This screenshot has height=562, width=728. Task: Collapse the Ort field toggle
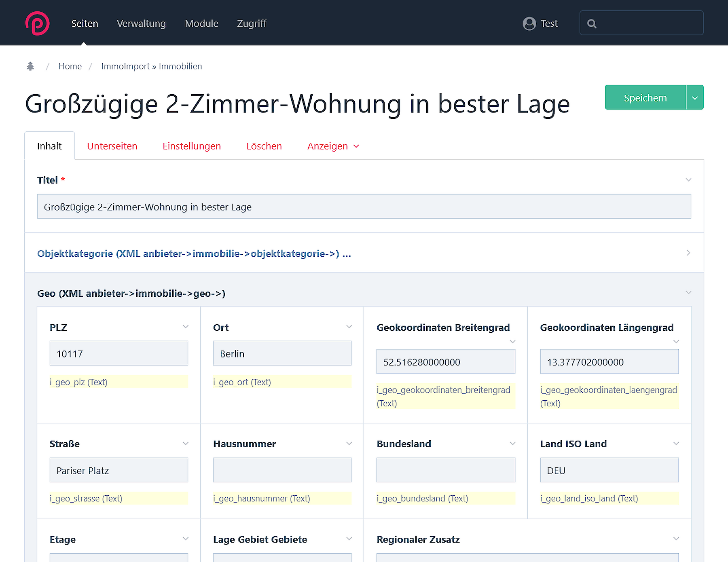coord(349,327)
